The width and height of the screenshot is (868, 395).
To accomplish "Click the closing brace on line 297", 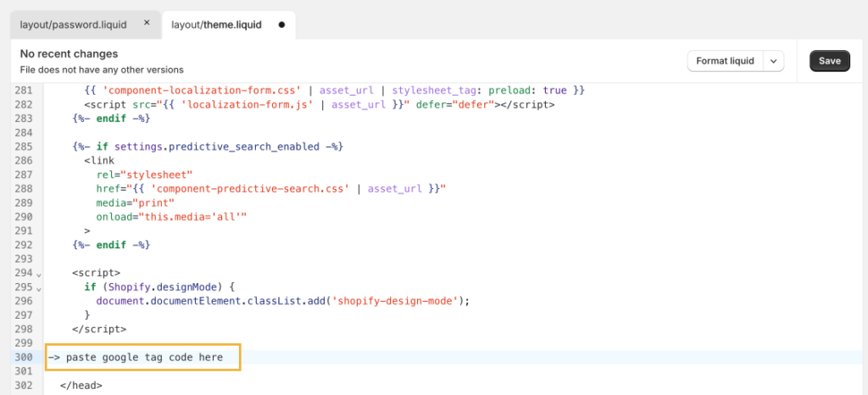I will click(87, 314).
